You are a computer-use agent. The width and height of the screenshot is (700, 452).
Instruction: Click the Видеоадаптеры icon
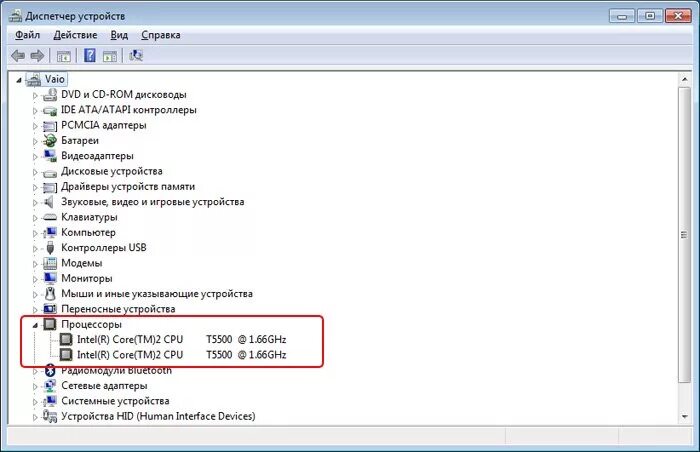[x=50, y=156]
